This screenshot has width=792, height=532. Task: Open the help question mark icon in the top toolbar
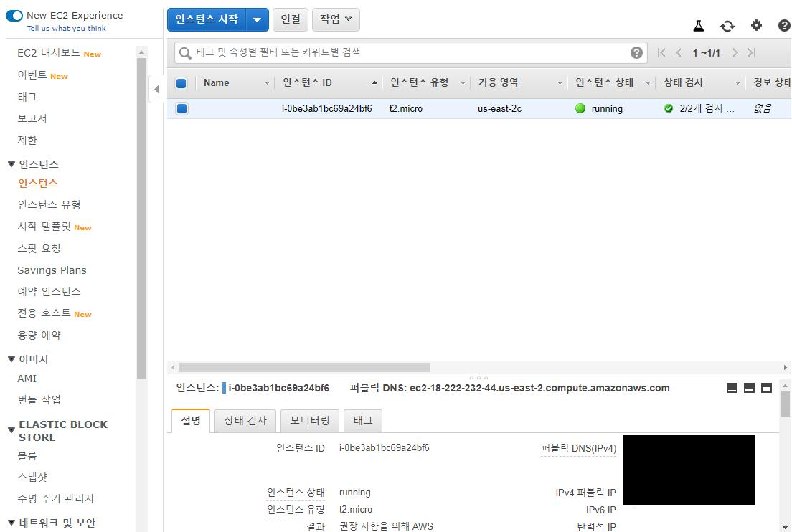tap(784, 25)
